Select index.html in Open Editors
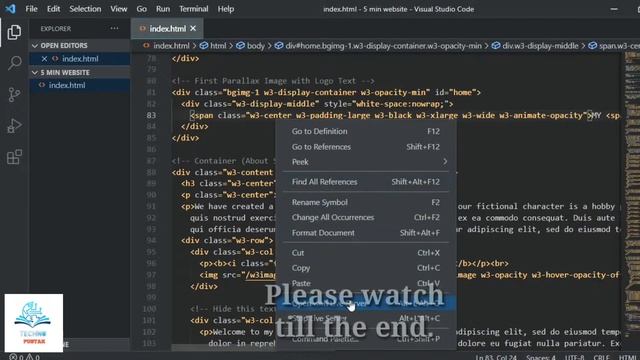This screenshot has height=360, width=640. click(80, 59)
